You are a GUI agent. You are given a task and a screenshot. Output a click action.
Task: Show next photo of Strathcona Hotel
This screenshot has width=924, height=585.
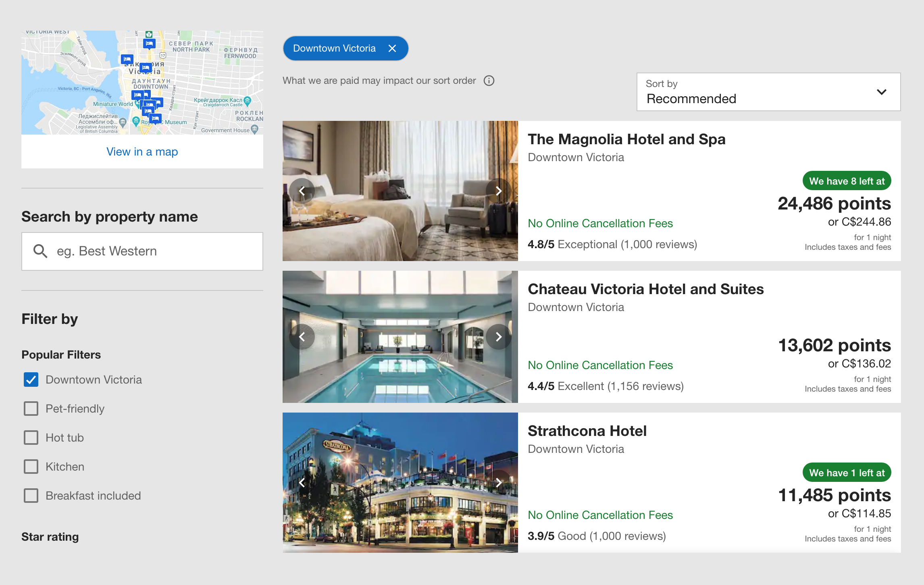[x=498, y=483]
